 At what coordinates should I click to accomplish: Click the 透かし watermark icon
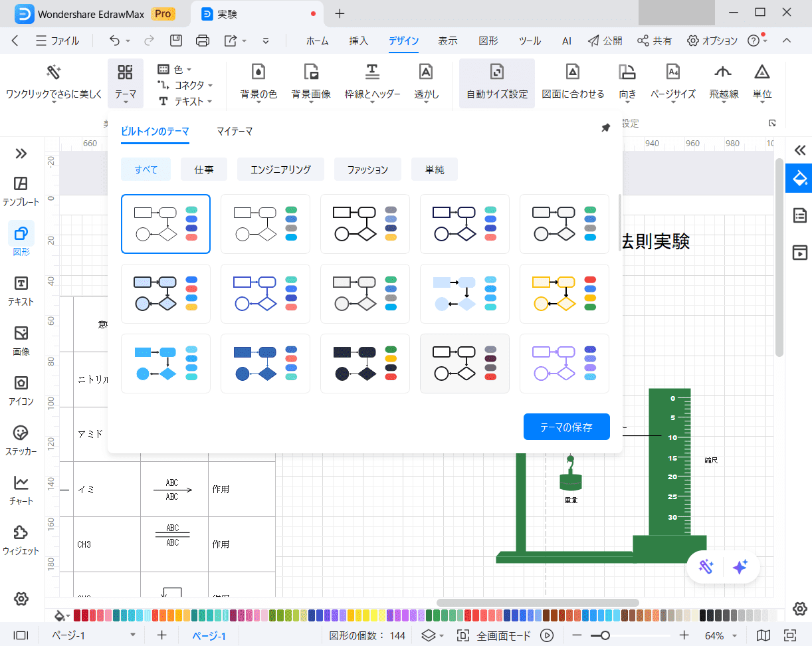(426, 73)
